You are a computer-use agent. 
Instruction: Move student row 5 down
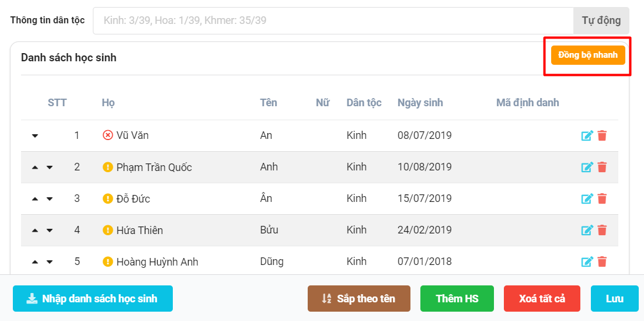pyautogui.click(x=50, y=262)
